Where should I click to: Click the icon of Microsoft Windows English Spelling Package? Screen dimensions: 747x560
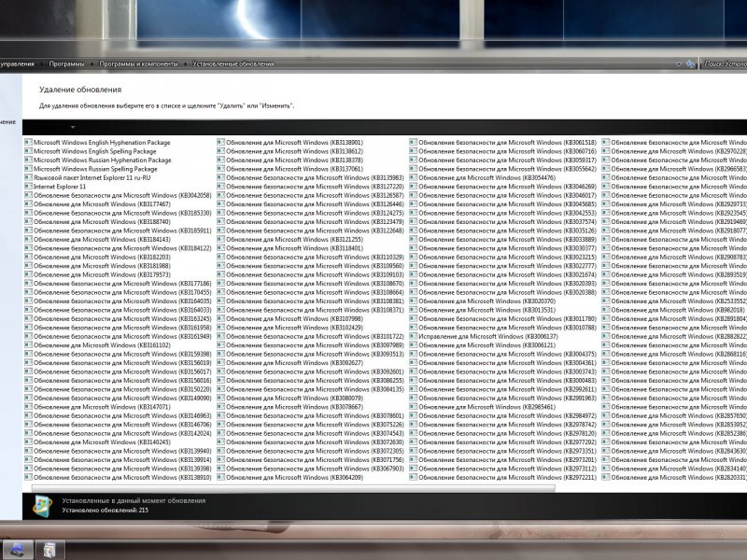click(x=29, y=151)
